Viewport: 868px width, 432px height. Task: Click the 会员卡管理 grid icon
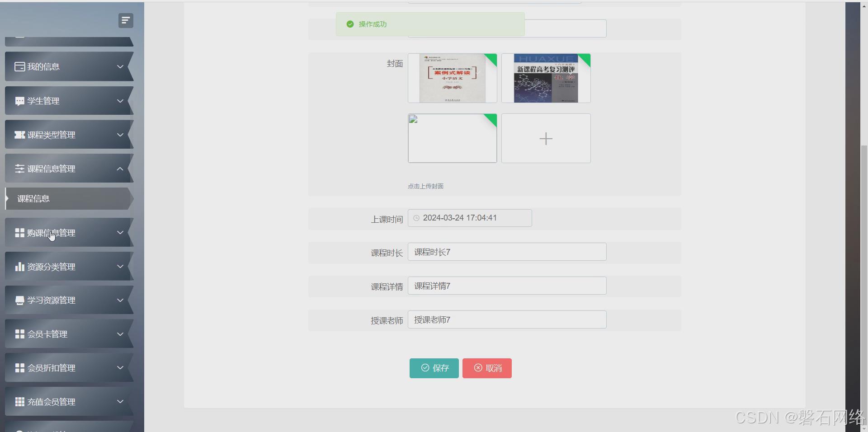[x=19, y=334]
